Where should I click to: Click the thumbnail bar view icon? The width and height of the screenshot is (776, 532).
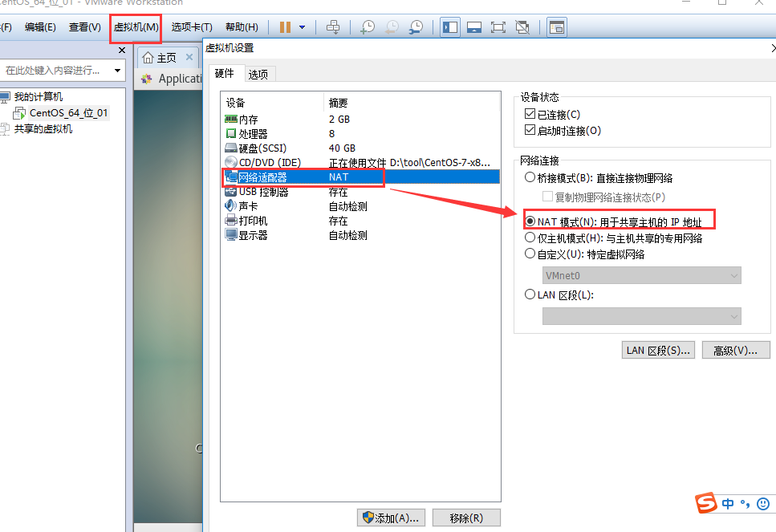(x=474, y=27)
